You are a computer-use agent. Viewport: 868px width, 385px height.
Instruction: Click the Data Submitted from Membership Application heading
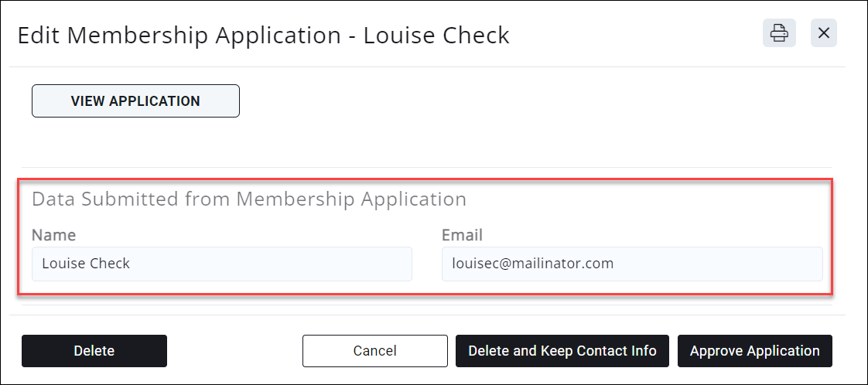coord(248,199)
